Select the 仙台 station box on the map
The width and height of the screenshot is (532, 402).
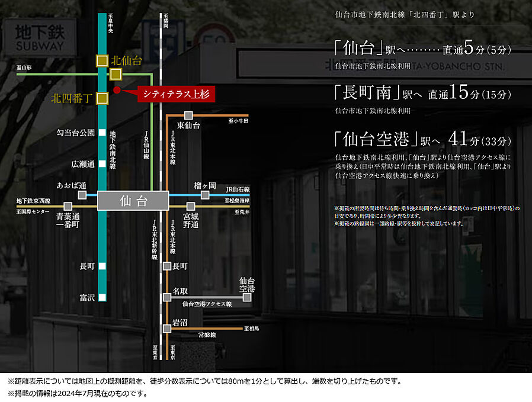tap(134, 200)
